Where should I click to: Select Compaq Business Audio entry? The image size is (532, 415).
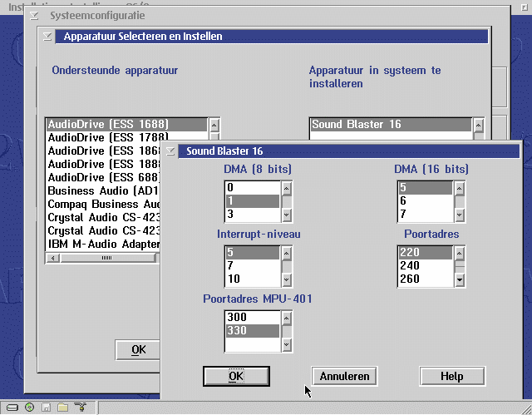[x=103, y=205]
